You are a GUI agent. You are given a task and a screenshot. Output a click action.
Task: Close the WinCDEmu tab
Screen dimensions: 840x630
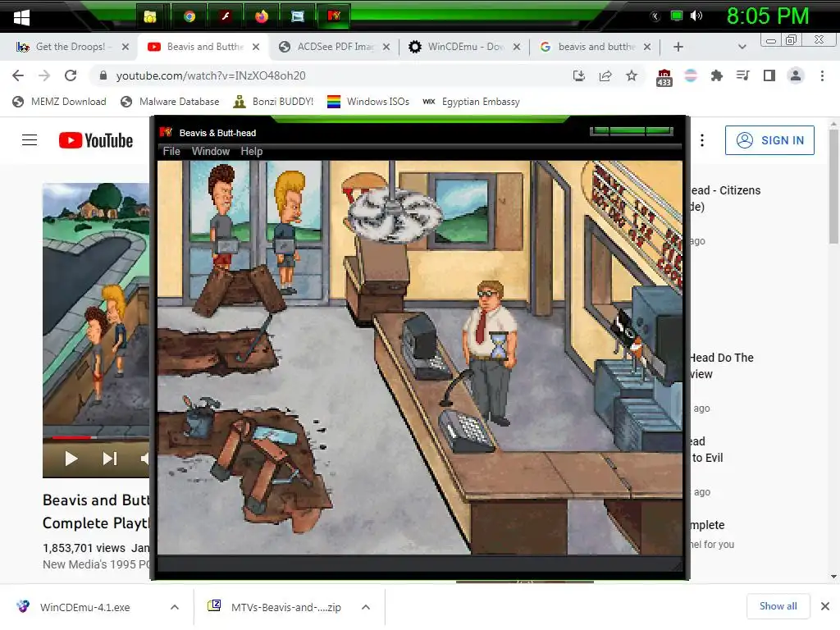click(x=517, y=47)
